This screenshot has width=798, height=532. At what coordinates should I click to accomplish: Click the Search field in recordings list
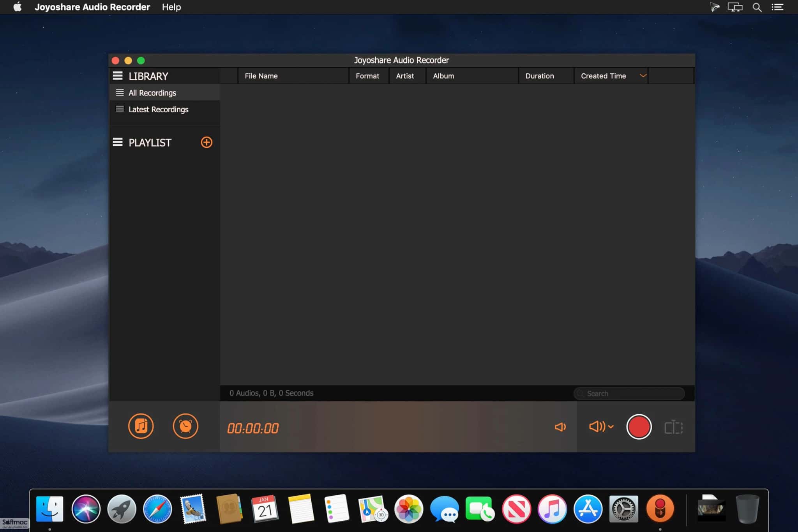tap(629, 393)
